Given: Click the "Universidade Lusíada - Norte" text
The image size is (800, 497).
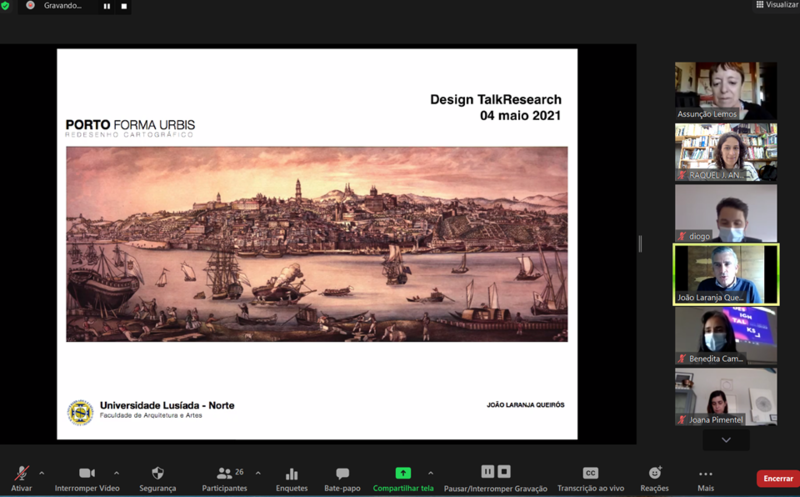Looking at the screenshot, I should click(x=167, y=405).
